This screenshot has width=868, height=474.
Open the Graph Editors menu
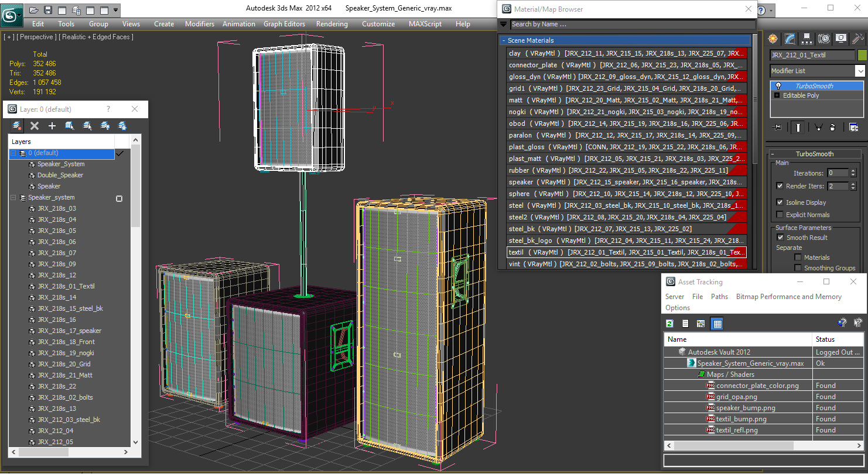(284, 24)
